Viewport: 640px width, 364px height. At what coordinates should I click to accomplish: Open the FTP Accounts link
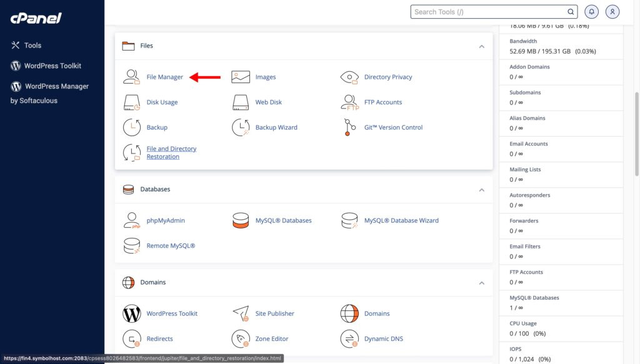point(383,102)
